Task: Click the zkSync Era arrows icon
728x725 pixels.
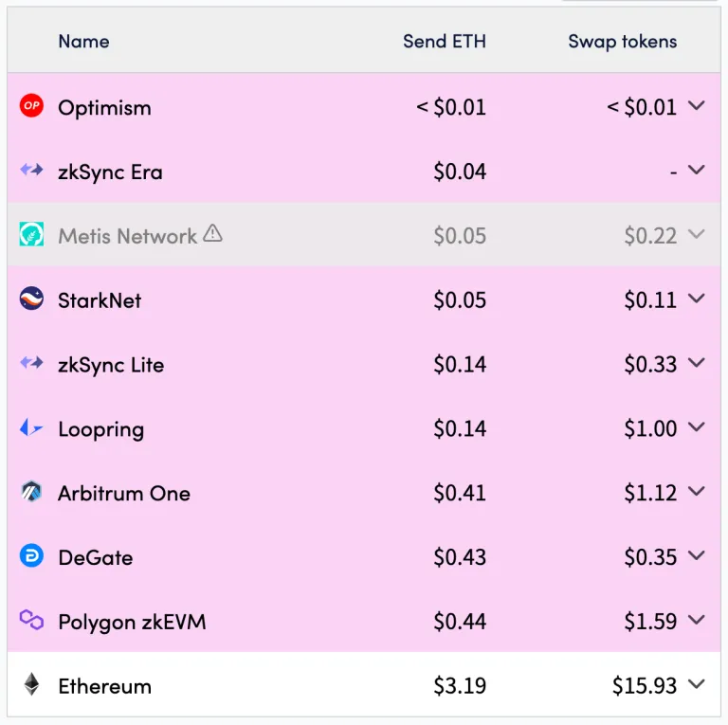Action: pos(32,172)
